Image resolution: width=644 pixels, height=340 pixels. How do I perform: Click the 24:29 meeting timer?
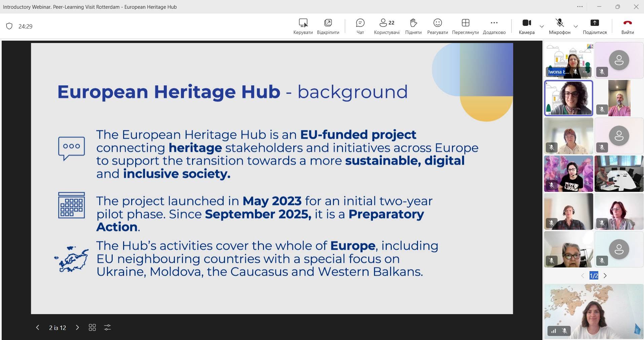26,26
